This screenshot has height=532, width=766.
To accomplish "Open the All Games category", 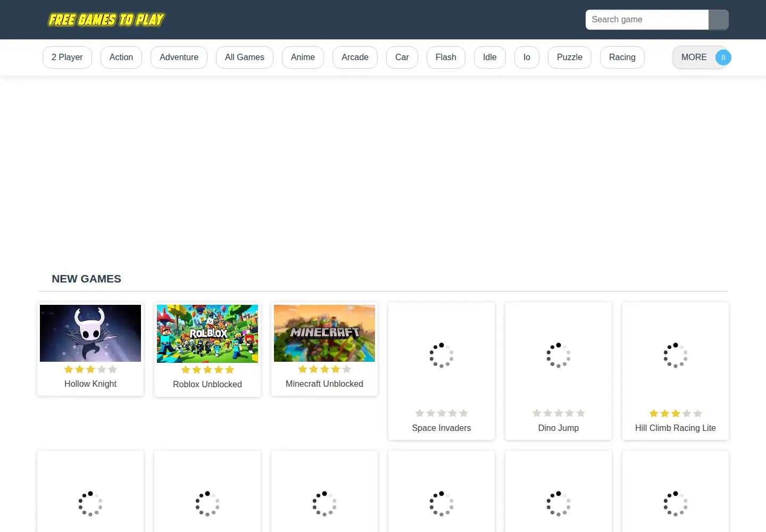I will [x=245, y=57].
